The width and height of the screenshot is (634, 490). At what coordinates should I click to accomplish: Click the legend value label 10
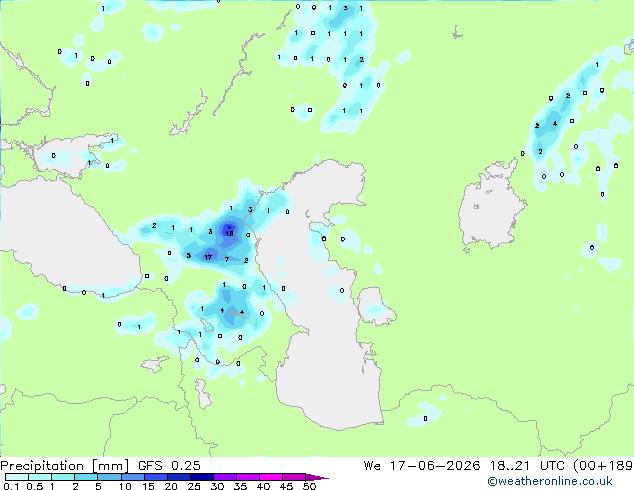(x=125, y=486)
